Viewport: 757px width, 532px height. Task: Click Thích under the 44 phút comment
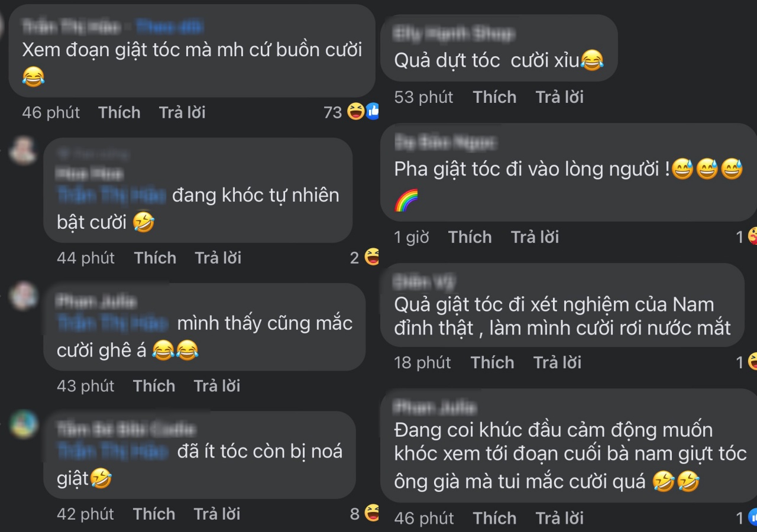tap(155, 258)
